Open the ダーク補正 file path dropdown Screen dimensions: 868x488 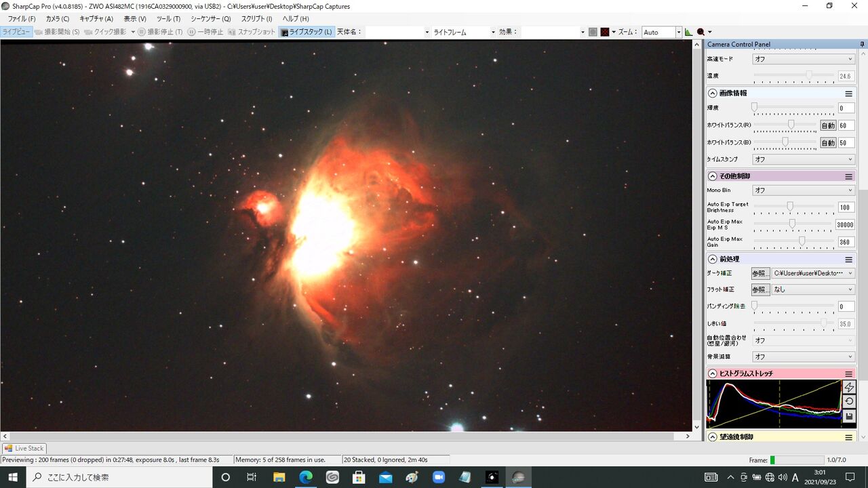tap(813, 273)
